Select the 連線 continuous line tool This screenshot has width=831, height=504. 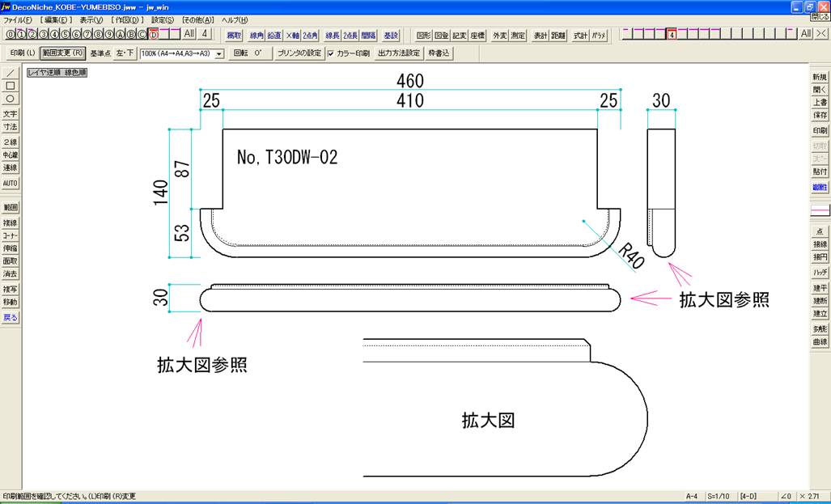[10, 167]
